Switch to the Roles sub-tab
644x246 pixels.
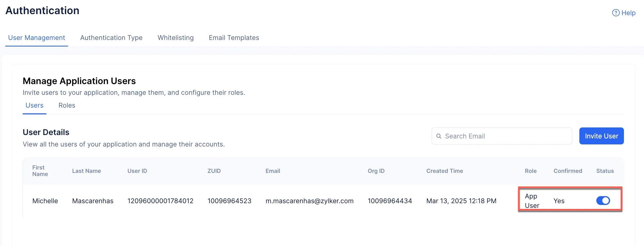[x=67, y=106]
